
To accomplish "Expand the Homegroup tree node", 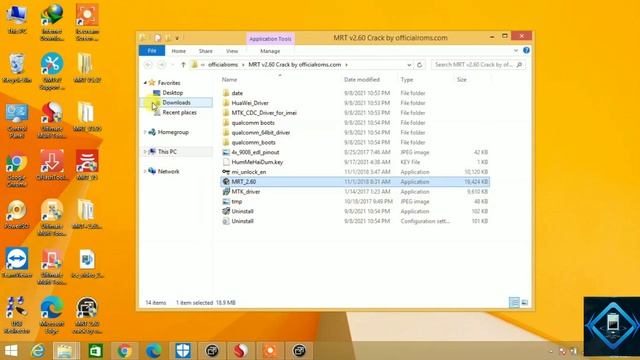I will 145,132.
